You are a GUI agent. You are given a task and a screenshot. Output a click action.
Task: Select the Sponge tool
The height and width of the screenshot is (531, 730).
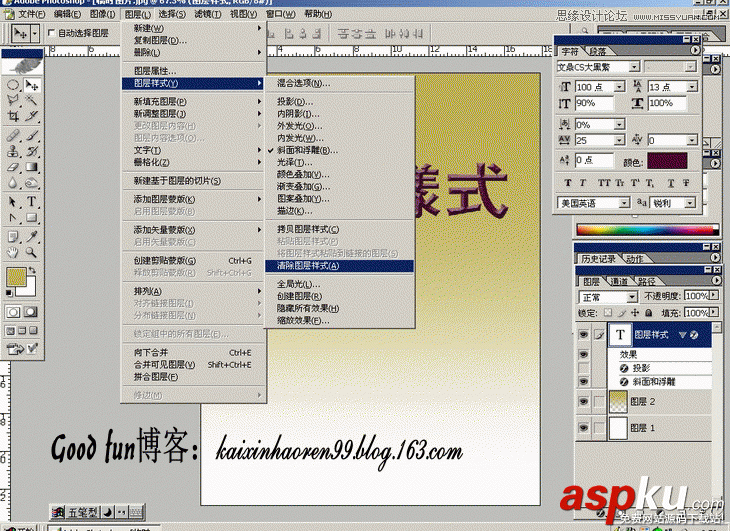coord(32,182)
